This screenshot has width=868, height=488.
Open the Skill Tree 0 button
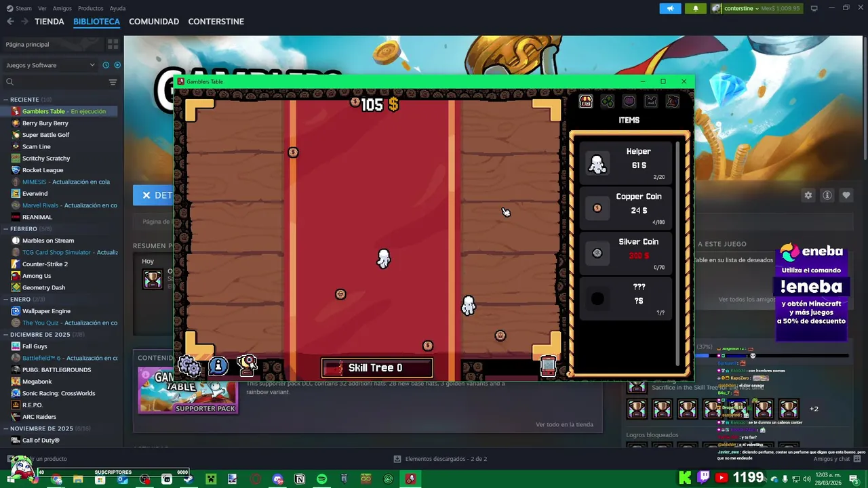377,368
